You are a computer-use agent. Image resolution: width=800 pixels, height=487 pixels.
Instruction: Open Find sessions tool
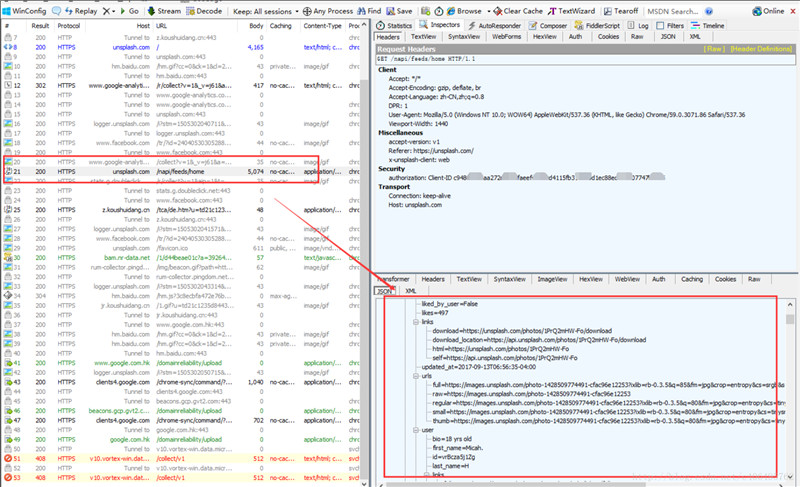click(369, 11)
